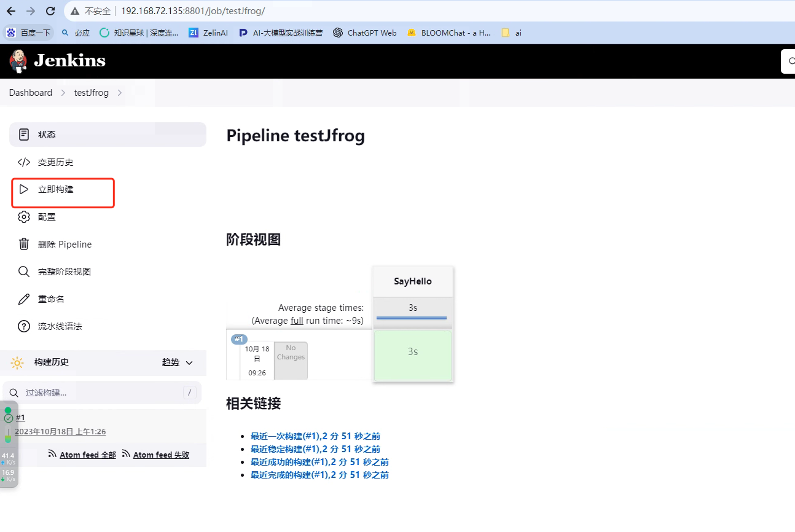Click the 重命名 pencil icon
Screen dimensions: 795x532
coord(23,299)
